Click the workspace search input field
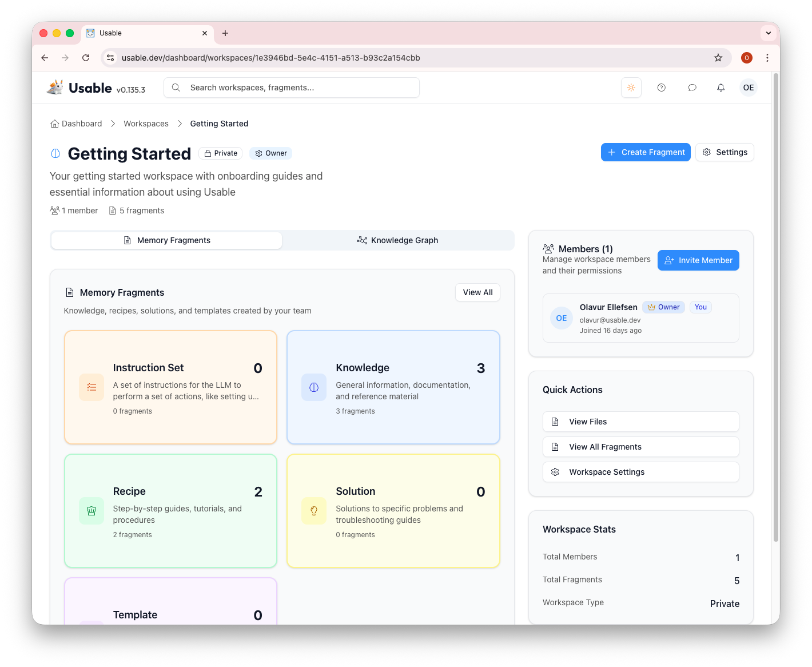812x667 pixels. [x=291, y=88]
